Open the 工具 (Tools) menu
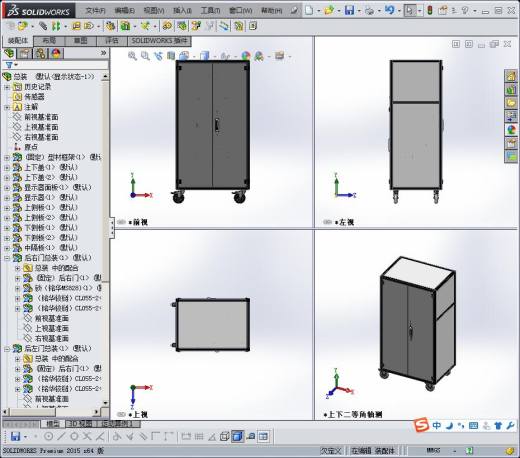Screen dimensions: 520x458 [x=210, y=11]
